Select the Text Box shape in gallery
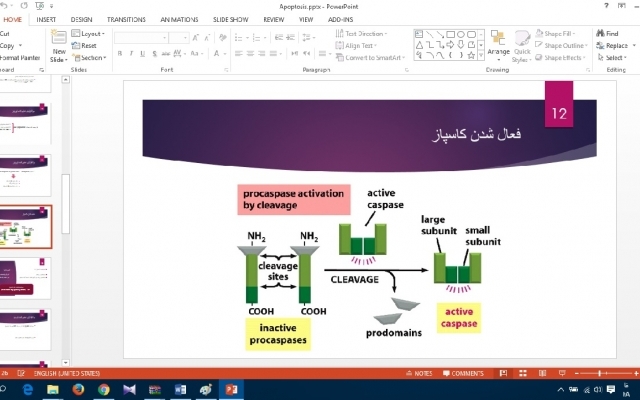Viewport: 640px width, 400px height. pyautogui.click(x=419, y=34)
